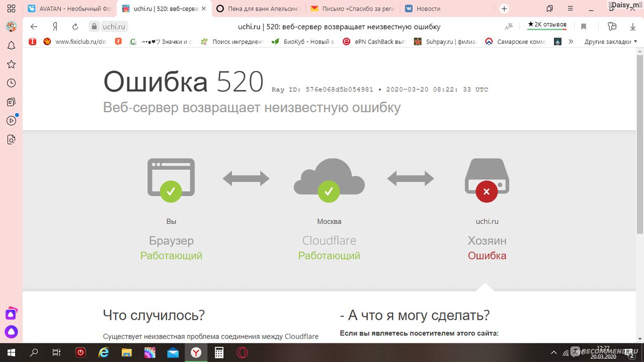The height and width of the screenshot is (362, 644).
Task: Open the ePN CashBack bookmark
Action: click(x=374, y=42)
